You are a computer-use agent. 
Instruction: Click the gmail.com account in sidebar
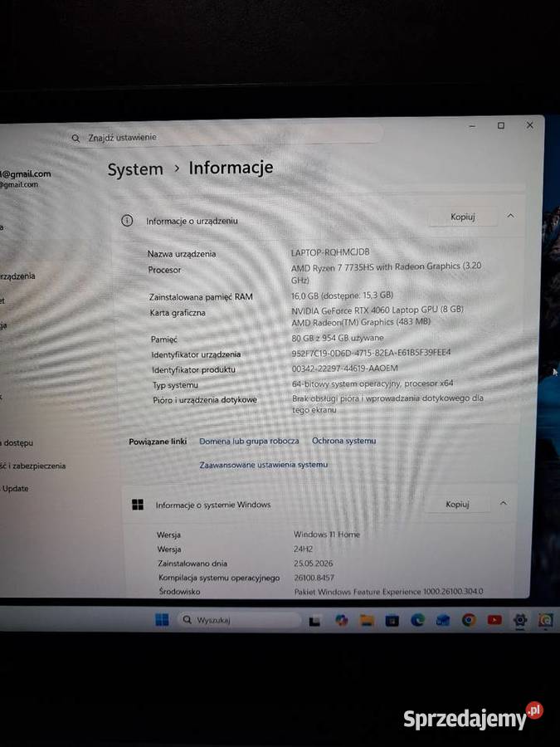(25, 178)
